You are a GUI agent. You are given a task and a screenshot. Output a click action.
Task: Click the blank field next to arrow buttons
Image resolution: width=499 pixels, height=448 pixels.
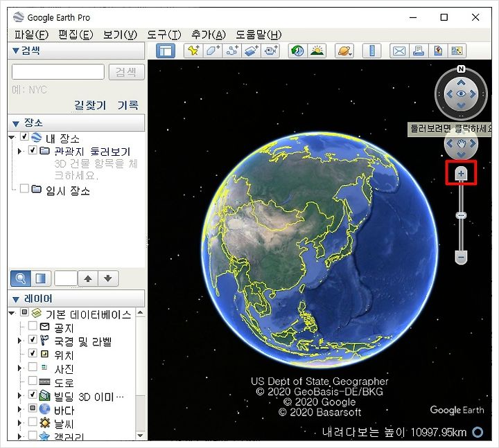(x=66, y=278)
